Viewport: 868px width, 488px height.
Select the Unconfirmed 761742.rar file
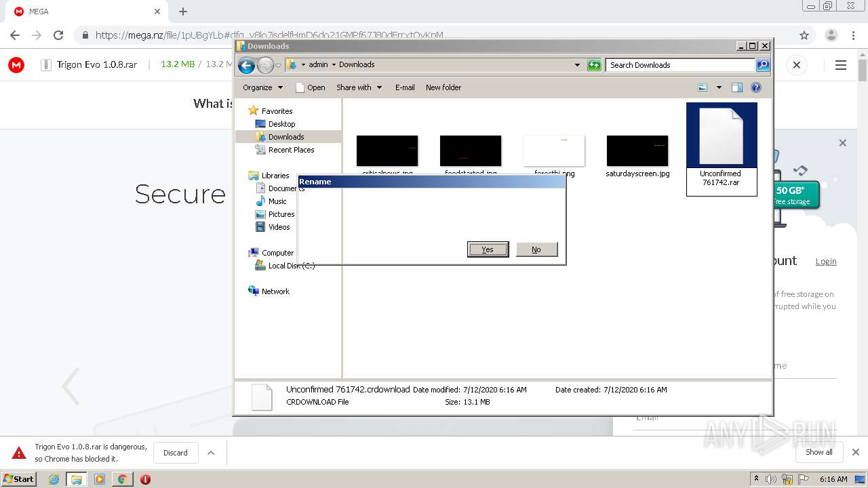[x=722, y=149]
